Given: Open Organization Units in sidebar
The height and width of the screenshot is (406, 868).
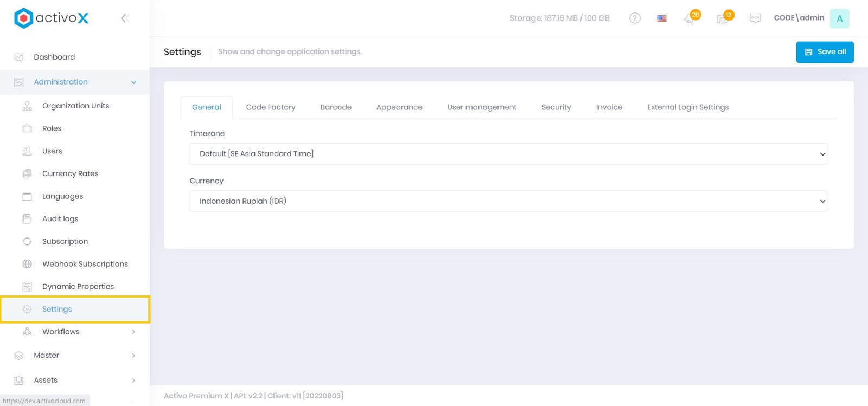Looking at the screenshot, I should 75,106.
